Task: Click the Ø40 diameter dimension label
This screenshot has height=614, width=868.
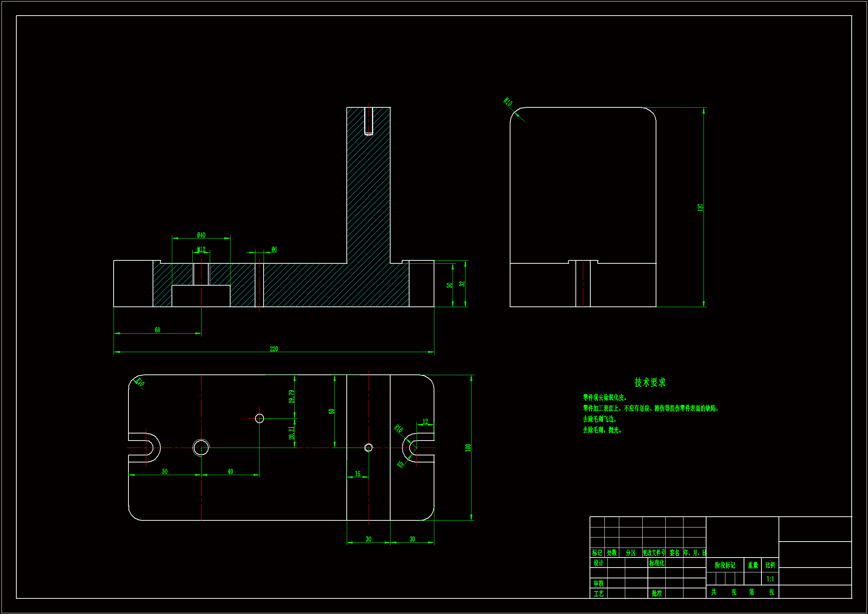Action: [x=201, y=235]
